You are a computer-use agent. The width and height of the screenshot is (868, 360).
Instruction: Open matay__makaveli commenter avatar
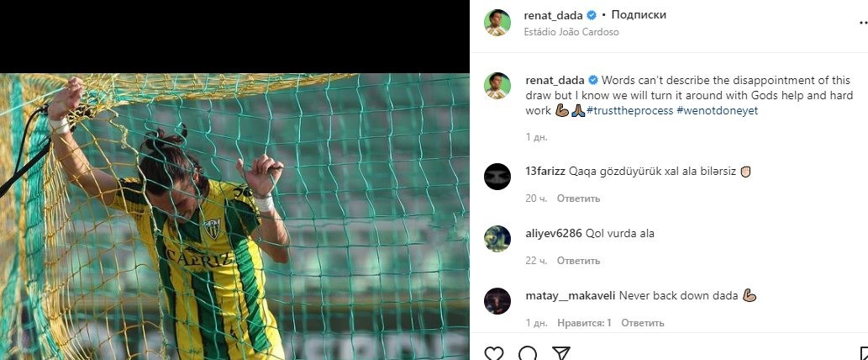click(x=497, y=301)
